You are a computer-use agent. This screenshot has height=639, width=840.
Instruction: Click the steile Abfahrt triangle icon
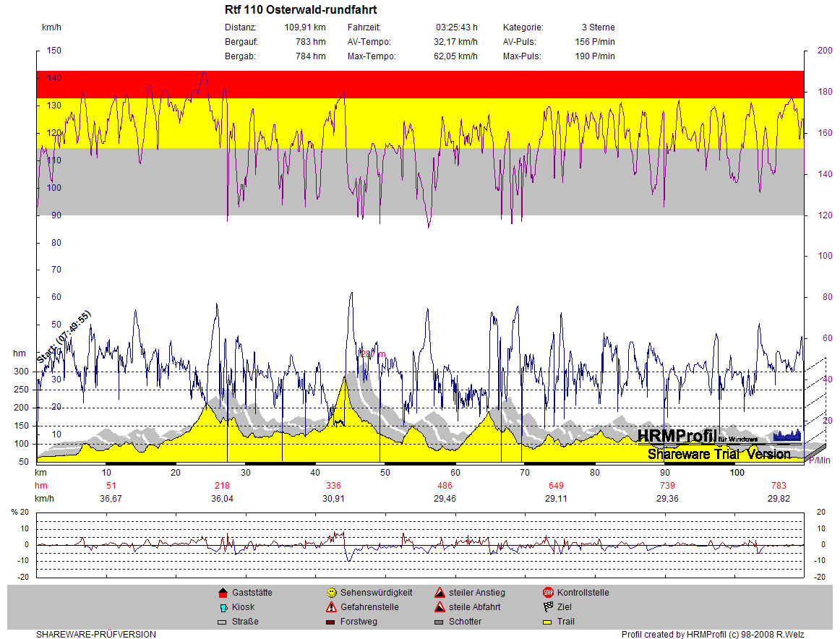click(x=440, y=607)
